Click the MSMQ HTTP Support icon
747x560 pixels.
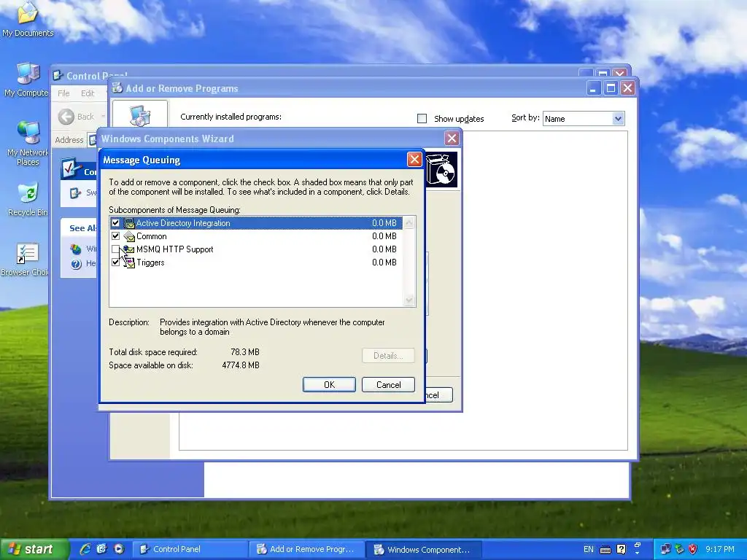pyautogui.click(x=129, y=249)
